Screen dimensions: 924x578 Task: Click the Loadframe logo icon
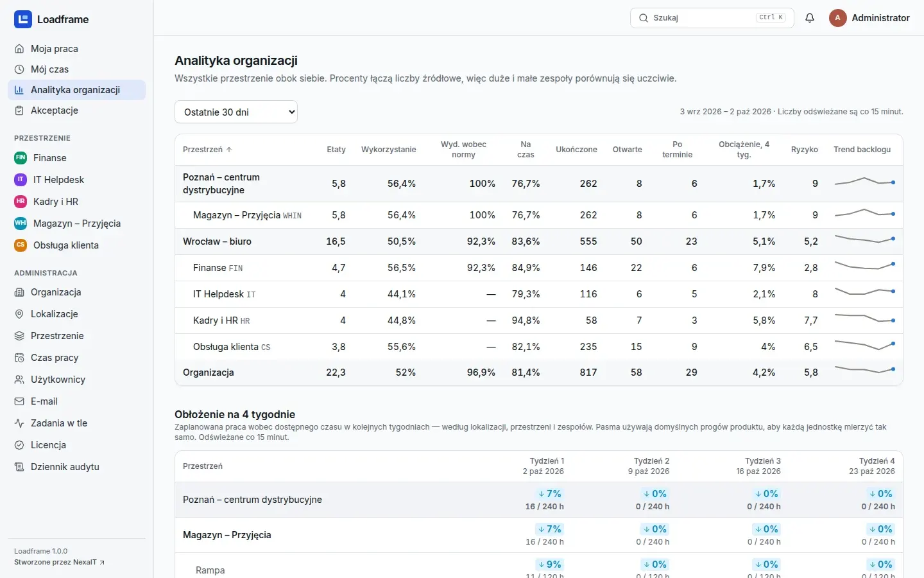23,19
